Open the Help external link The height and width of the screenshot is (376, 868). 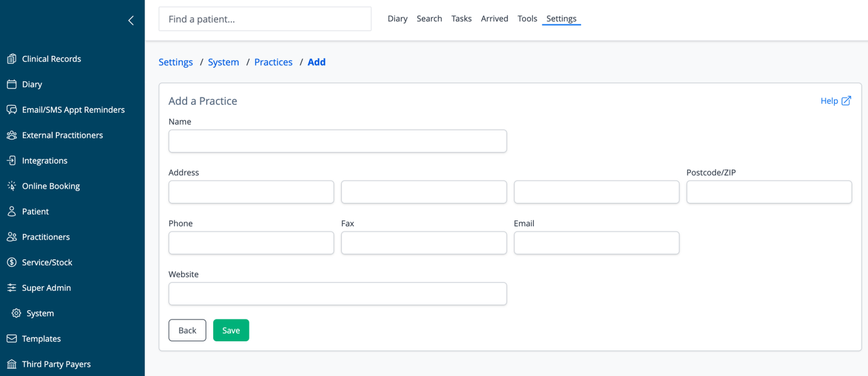[836, 101]
